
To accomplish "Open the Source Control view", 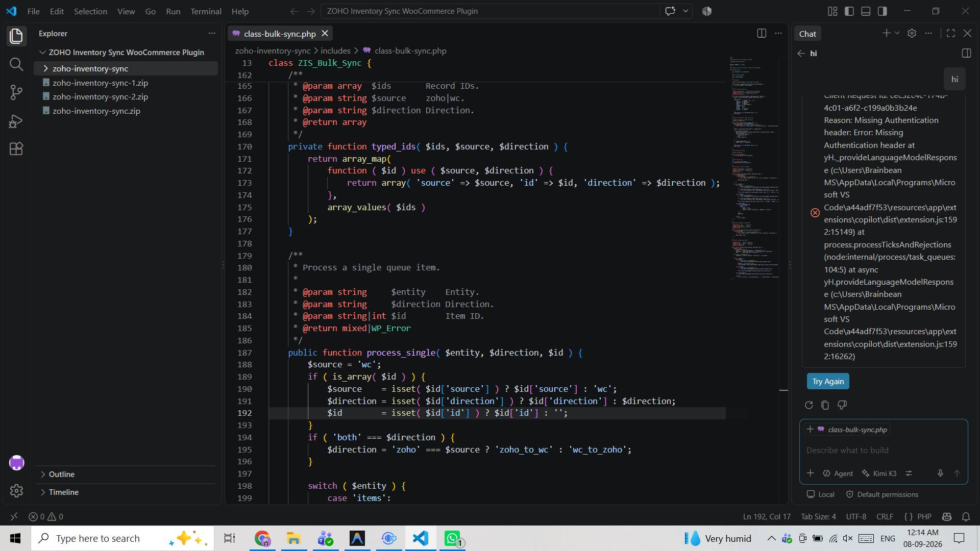I will [16, 92].
